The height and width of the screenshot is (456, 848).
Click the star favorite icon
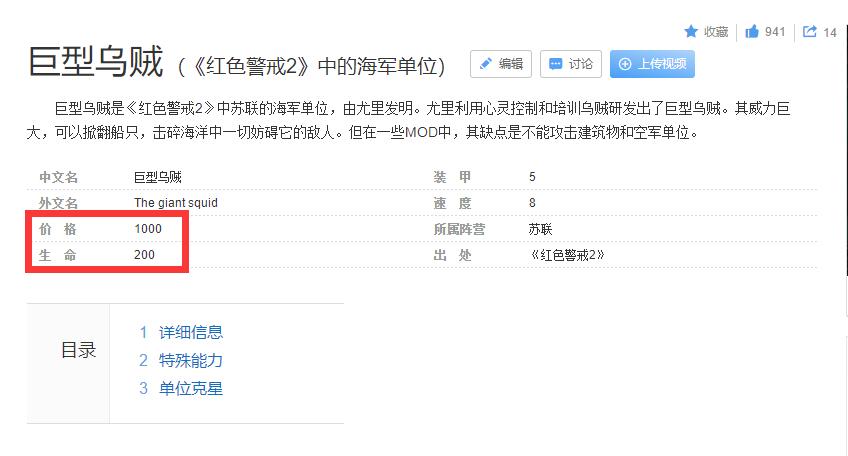pyautogui.click(x=691, y=31)
